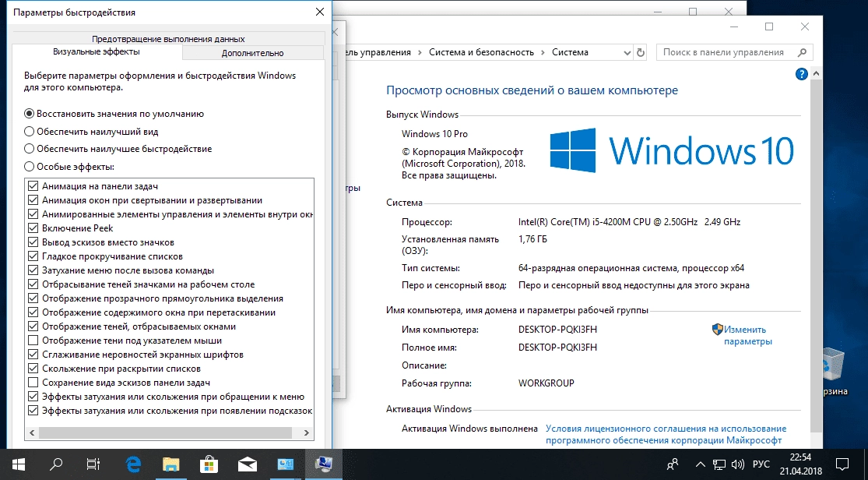Enable 'Сохранение вида эскизов панели задач'
This screenshot has width=868, height=480.
click(33, 383)
